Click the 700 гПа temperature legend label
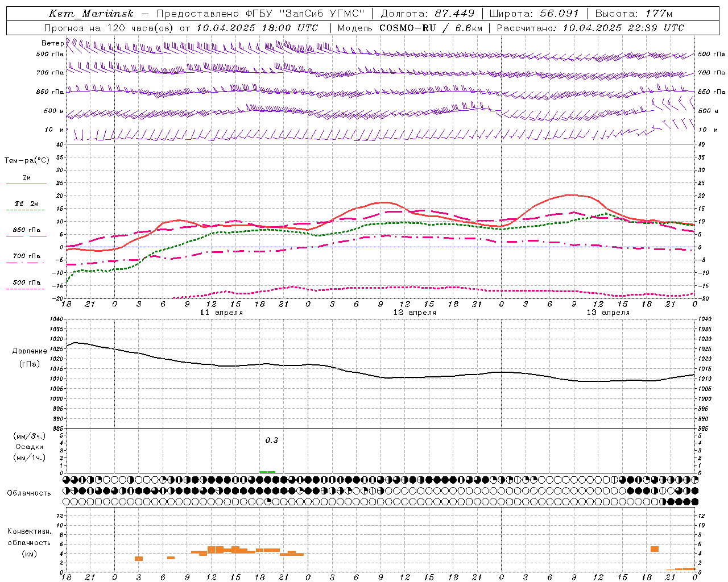Screen dimensions: 728x582 point(27,256)
